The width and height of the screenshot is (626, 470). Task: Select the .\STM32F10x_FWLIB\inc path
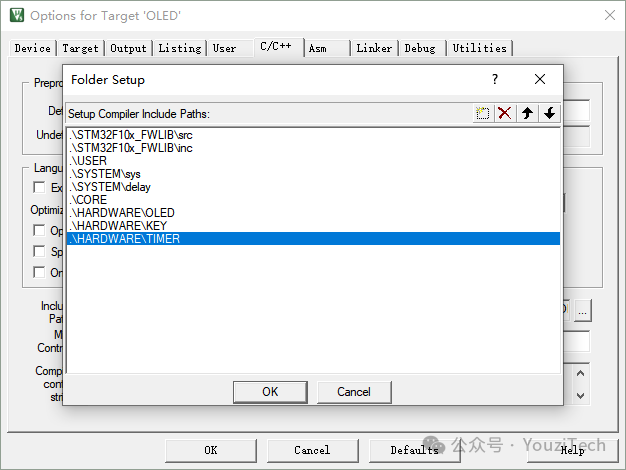313,148
